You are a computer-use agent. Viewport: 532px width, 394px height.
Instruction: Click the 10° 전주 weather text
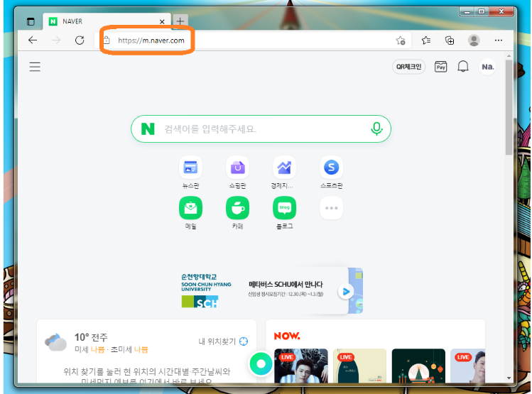point(91,337)
